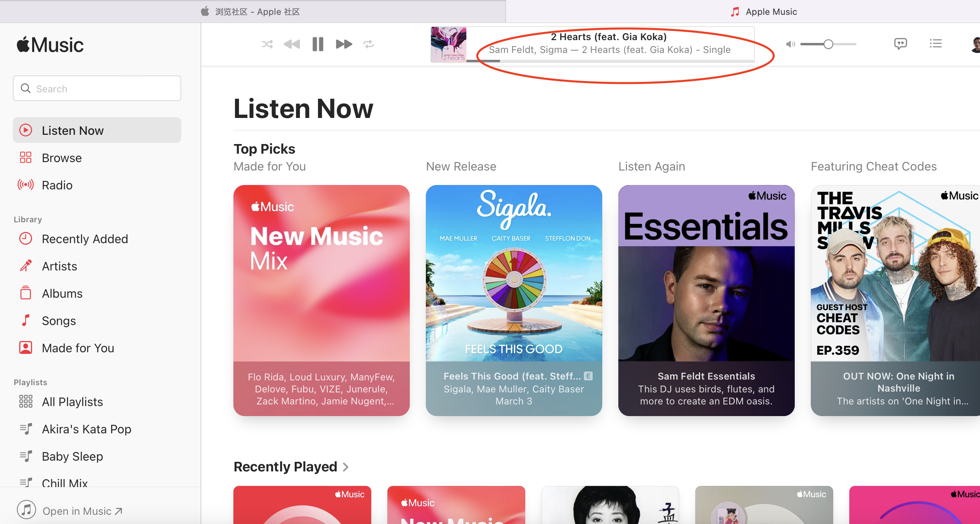Open the Baby Sleep playlist

point(72,456)
